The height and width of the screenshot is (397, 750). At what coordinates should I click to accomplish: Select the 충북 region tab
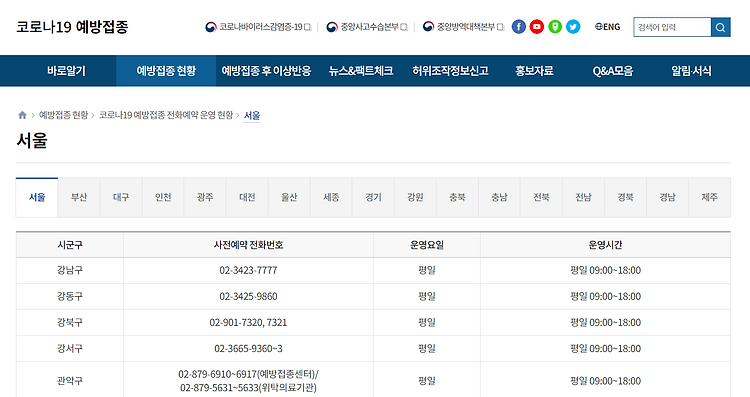pyautogui.click(x=457, y=197)
